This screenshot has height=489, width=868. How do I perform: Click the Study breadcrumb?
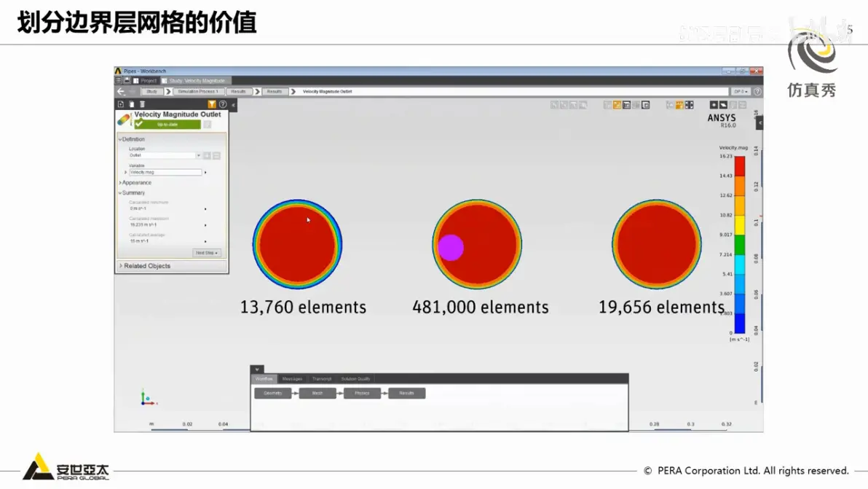pyautogui.click(x=151, y=91)
